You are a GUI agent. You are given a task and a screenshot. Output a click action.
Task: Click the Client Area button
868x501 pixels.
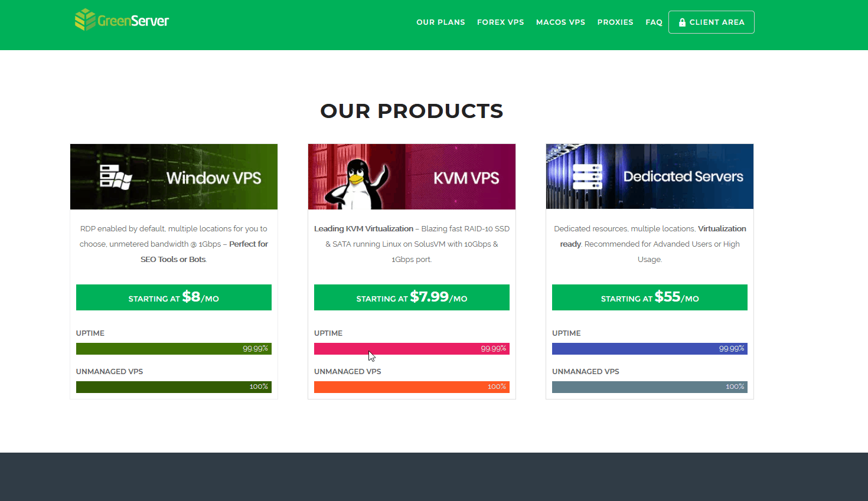711,22
